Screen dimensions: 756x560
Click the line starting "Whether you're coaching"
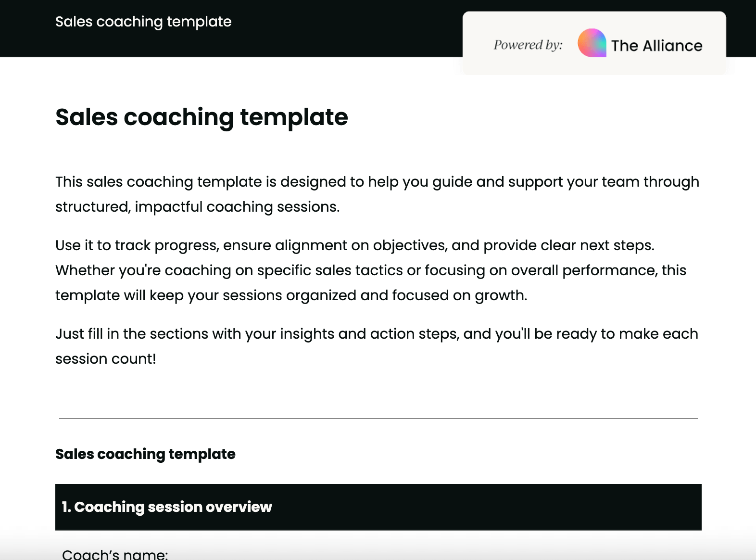click(x=370, y=270)
